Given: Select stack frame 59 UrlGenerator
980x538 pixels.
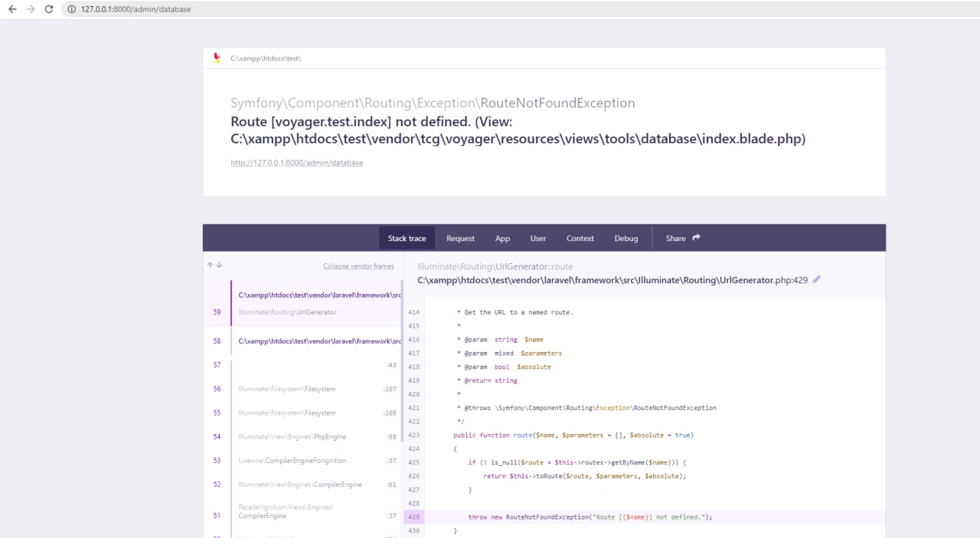Looking at the screenshot, I should tap(302, 303).
